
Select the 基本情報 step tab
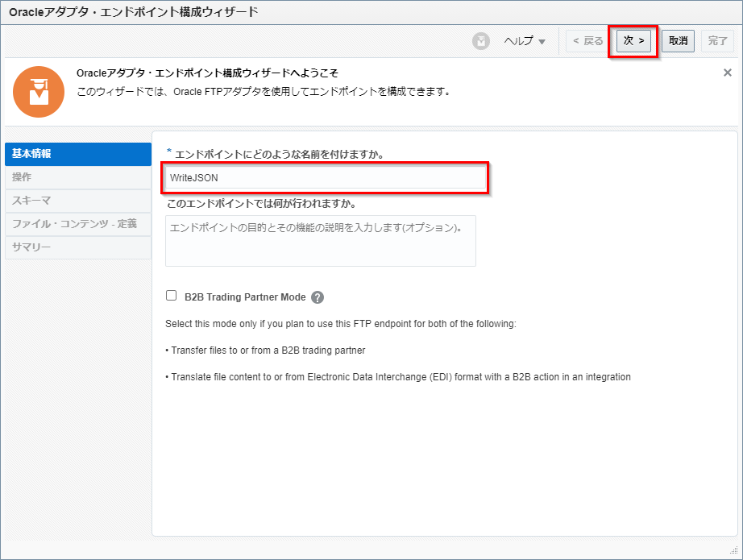77,154
